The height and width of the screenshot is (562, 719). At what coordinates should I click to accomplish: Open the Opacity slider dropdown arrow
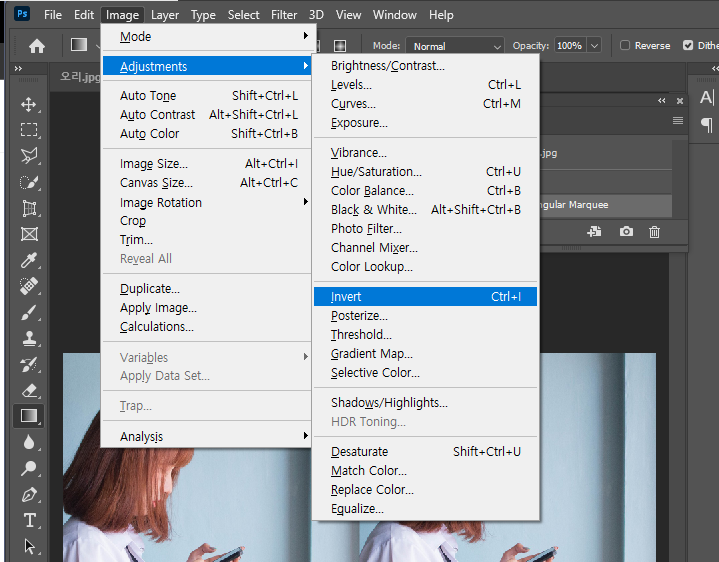pyautogui.click(x=594, y=46)
